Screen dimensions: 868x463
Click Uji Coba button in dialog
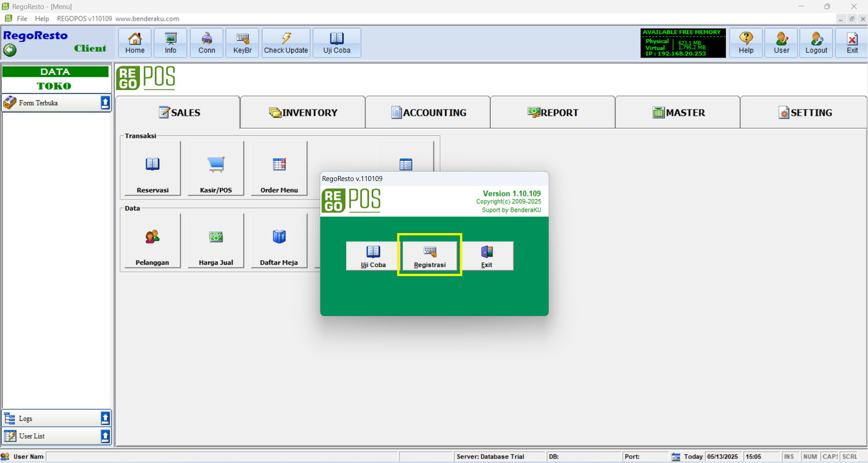pos(373,256)
